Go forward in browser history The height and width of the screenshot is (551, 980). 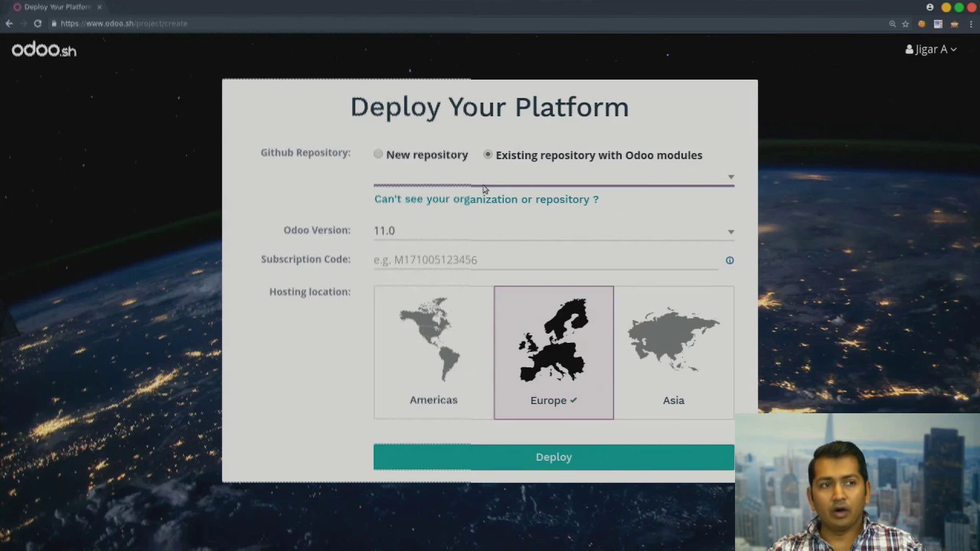[x=23, y=24]
